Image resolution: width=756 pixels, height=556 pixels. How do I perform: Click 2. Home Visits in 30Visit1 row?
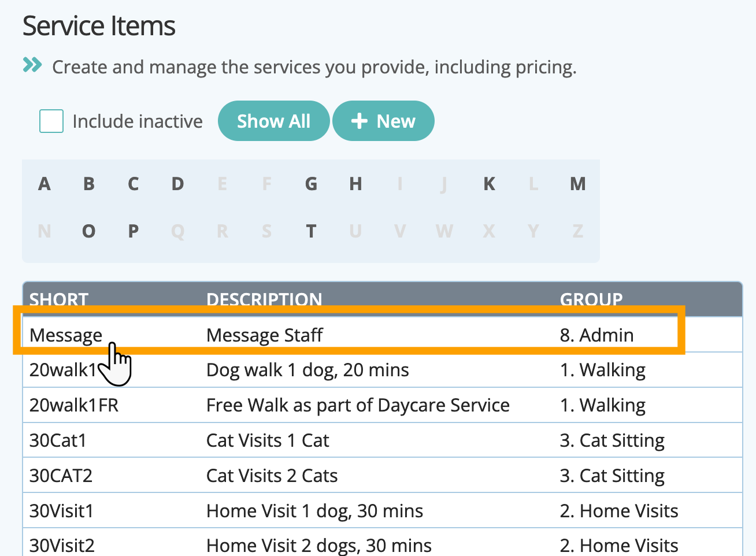pos(619,511)
